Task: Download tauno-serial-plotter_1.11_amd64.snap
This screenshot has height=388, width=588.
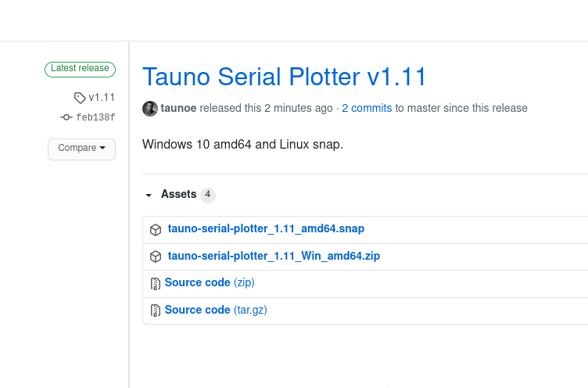Action: pyautogui.click(x=266, y=229)
